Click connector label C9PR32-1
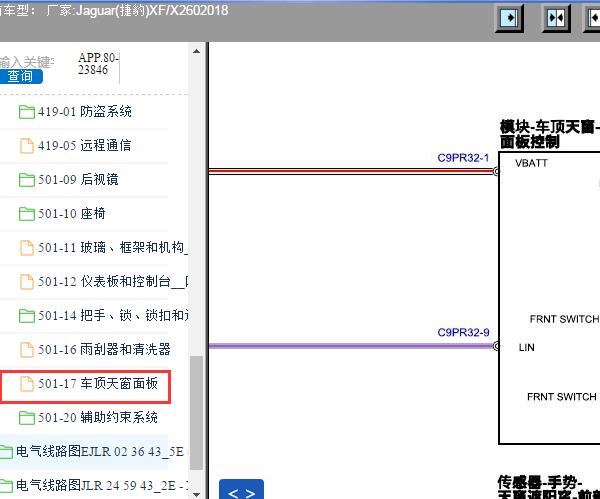This screenshot has width=600, height=499. pyautogui.click(x=463, y=158)
